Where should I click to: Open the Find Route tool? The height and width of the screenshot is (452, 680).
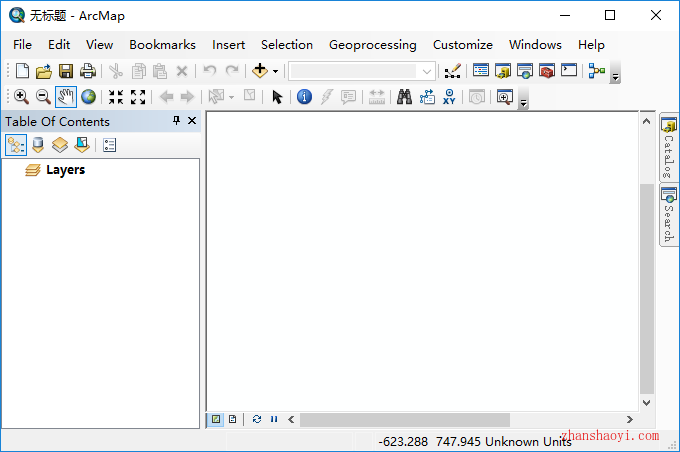(427, 97)
